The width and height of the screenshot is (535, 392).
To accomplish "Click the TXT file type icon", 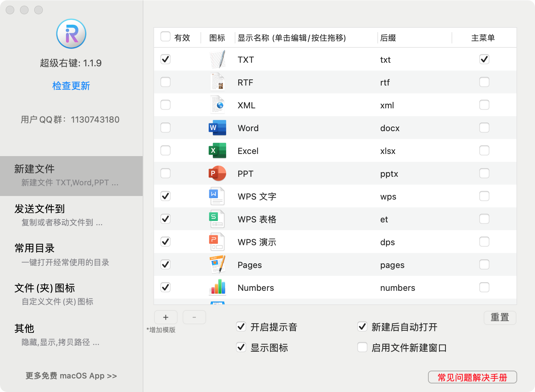I will (x=218, y=59).
